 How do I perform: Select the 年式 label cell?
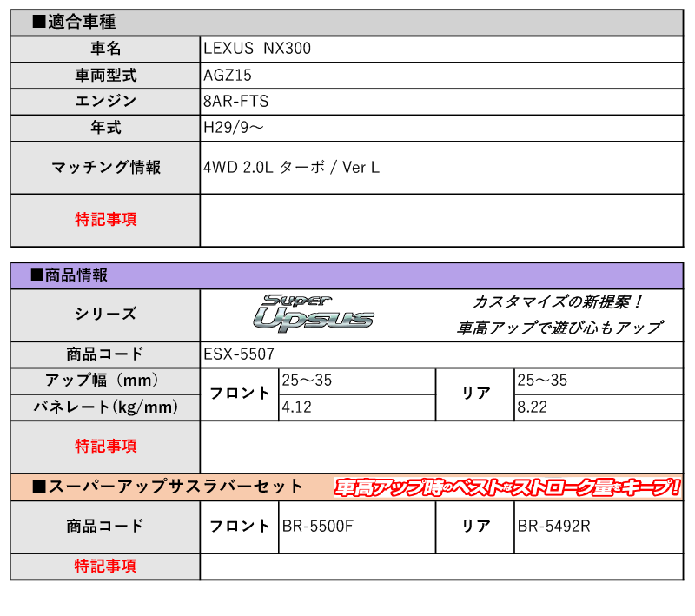click(105, 128)
